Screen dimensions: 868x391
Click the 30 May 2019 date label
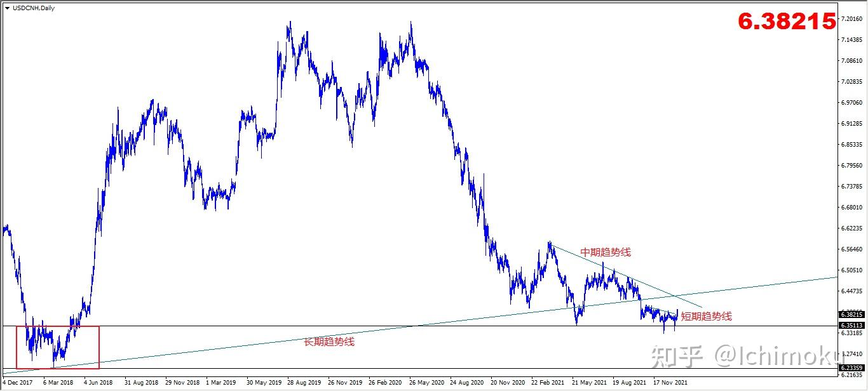[x=263, y=383]
